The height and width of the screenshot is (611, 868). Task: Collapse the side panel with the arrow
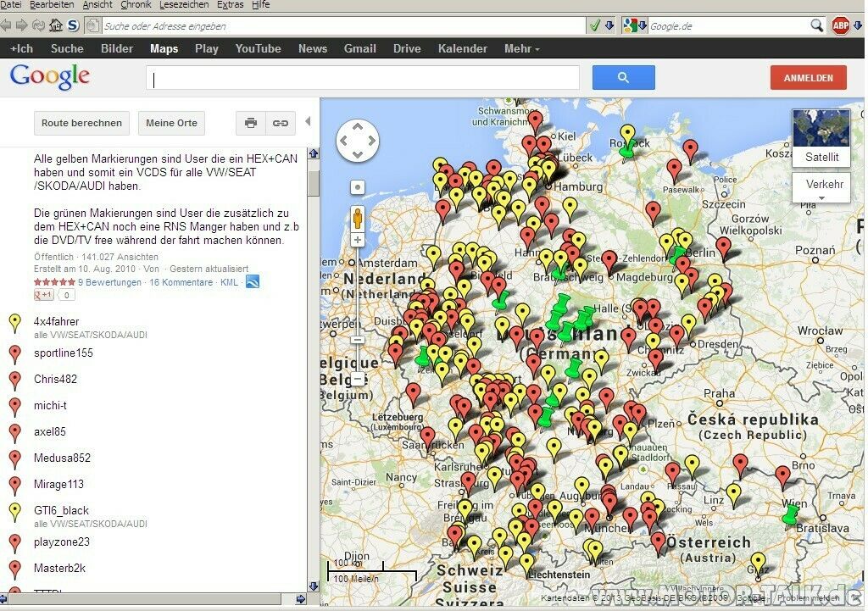point(308,121)
